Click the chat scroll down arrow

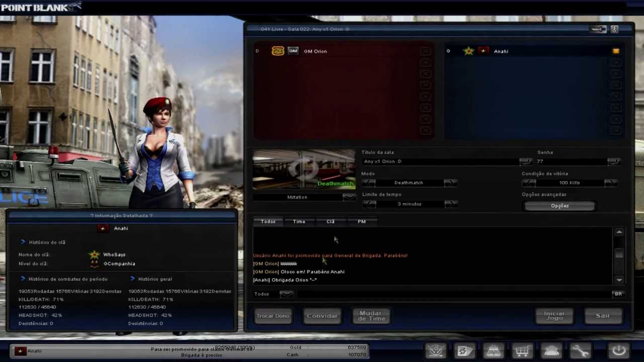(x=619, y=280)
